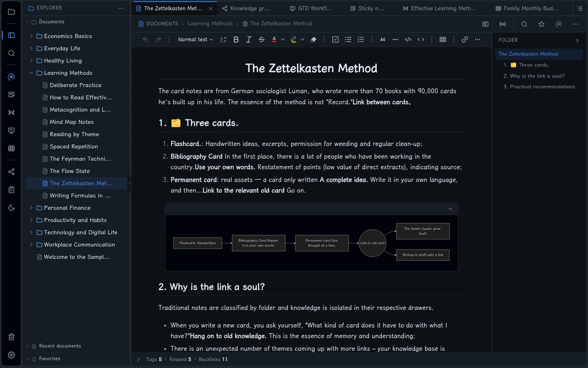Apply bold formatting

pyautogui.click(x=236, y=40)
